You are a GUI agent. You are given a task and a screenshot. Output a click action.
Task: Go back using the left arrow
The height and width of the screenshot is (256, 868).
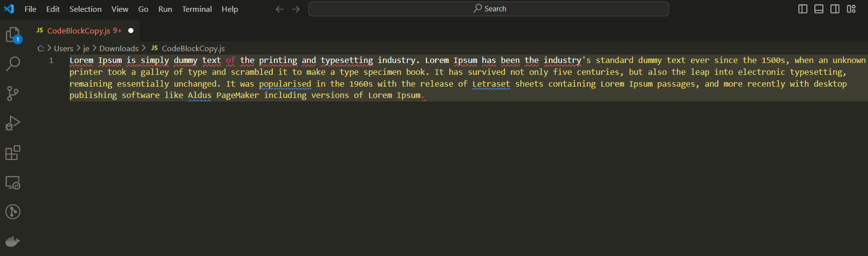(280, 9)
